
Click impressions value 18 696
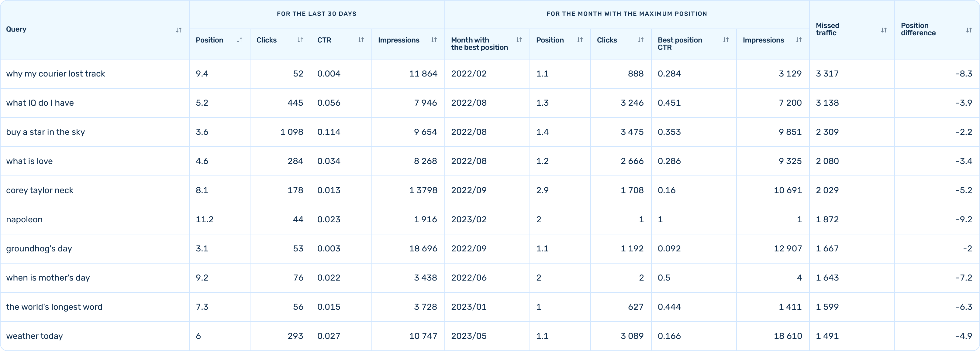[423, 249]
